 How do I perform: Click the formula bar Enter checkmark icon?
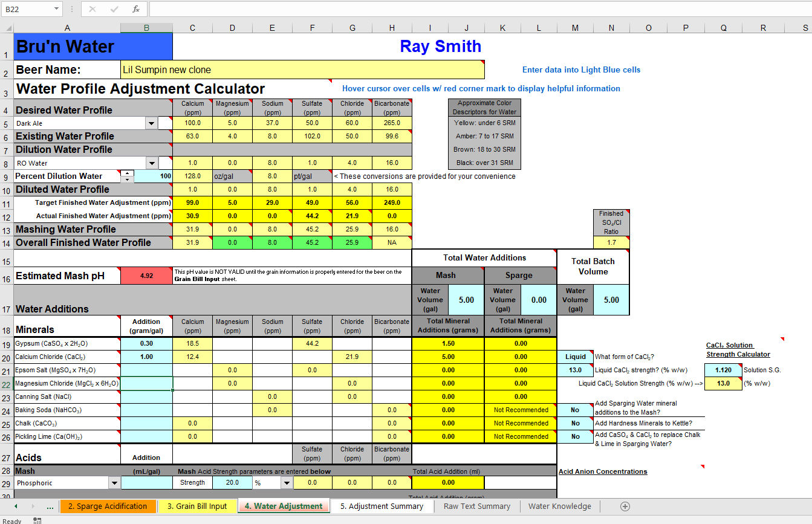coord(114,9)
